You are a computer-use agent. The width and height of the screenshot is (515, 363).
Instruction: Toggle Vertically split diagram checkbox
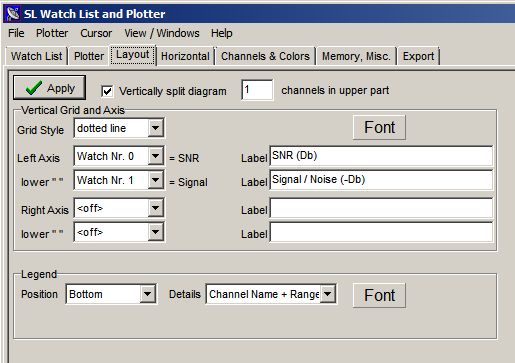click(x=107, y=91)
